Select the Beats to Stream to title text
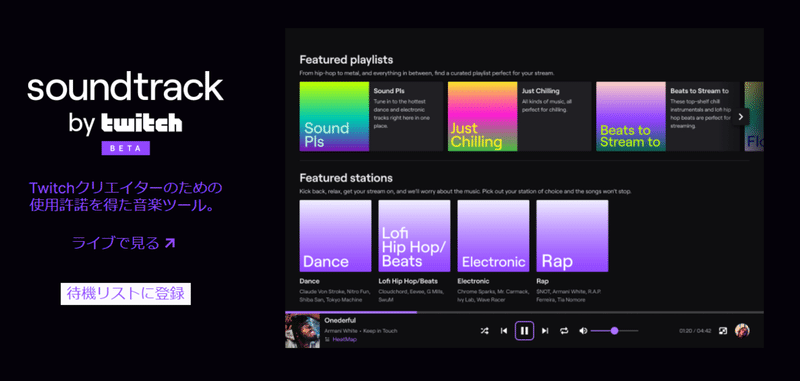Image resolution: width=800 pixels, height=381 pixels. (x=699, y=91)
